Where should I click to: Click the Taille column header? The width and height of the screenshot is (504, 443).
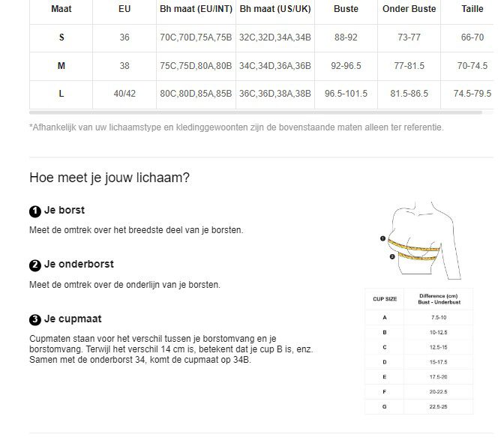472,9
